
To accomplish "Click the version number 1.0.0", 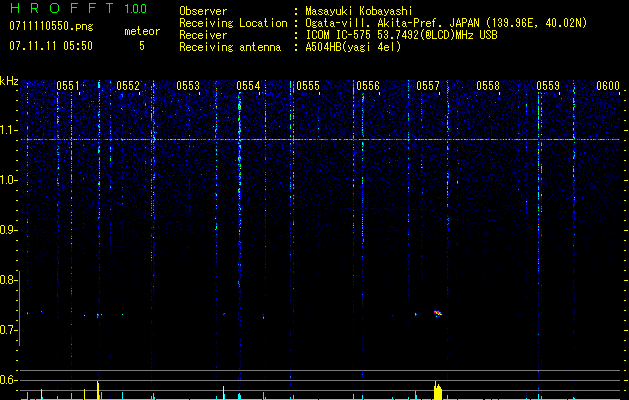I will click(x=136, y=8).
